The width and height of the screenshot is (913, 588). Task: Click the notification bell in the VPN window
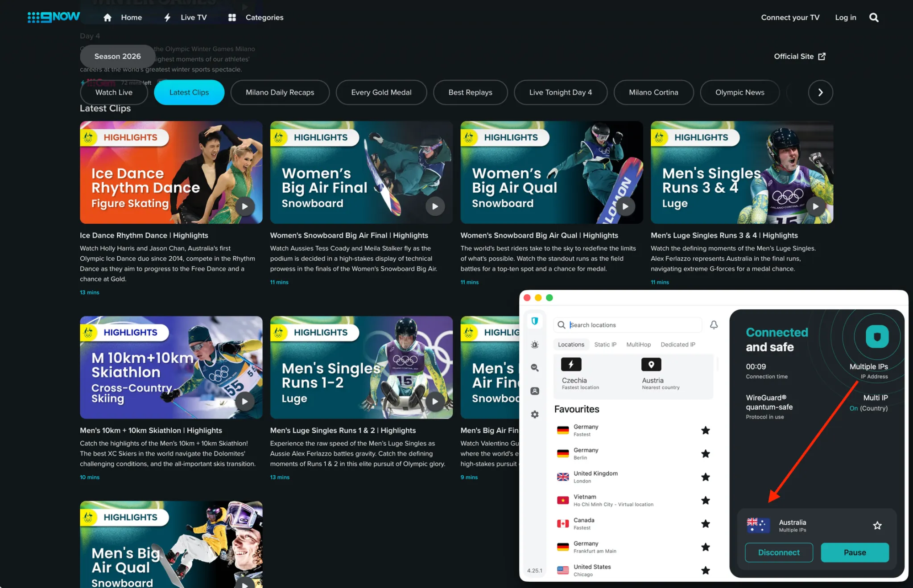point(714,325)
